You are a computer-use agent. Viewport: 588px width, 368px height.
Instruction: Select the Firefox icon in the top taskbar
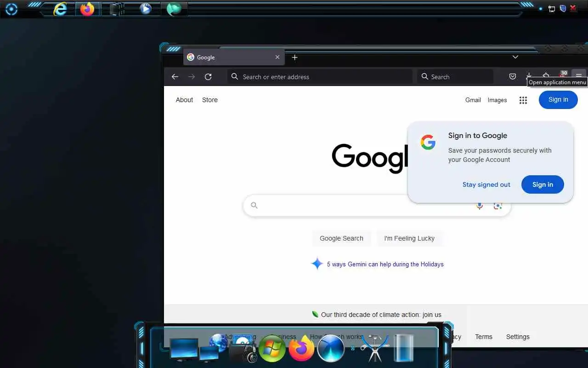coord(87,9)
